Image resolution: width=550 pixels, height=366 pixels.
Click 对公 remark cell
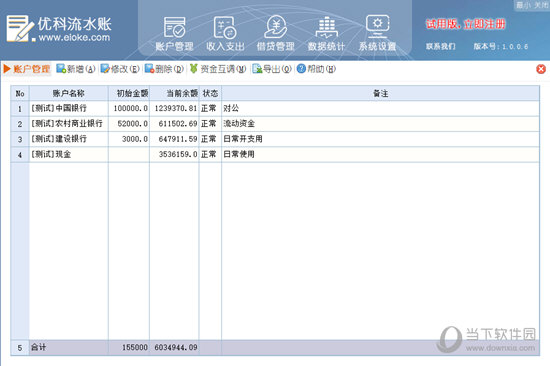click(381, 108)
